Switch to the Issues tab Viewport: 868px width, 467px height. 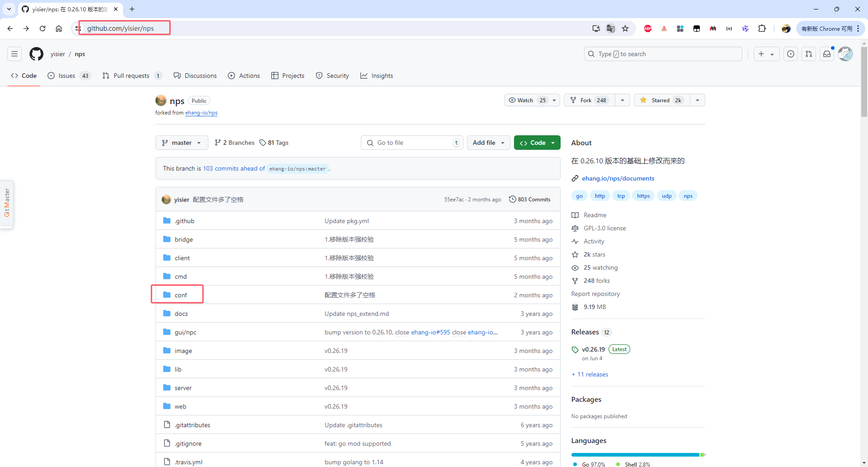67,76
